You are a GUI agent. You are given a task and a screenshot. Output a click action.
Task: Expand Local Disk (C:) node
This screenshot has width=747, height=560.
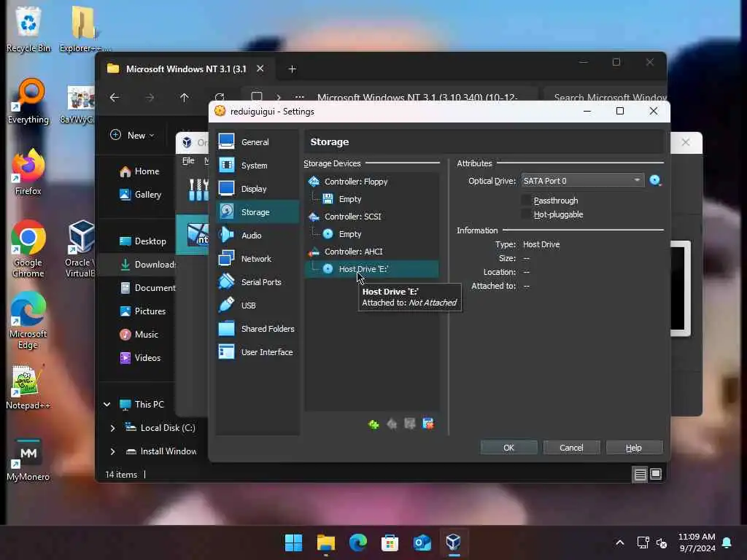point(112,427)
